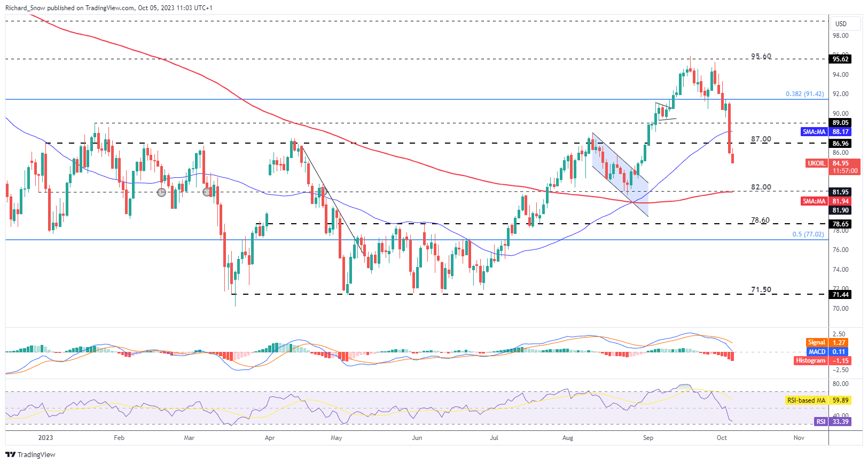Click the TradingView logo at bottom left
This screenshot has height=464, width=868.
(30, 454)
